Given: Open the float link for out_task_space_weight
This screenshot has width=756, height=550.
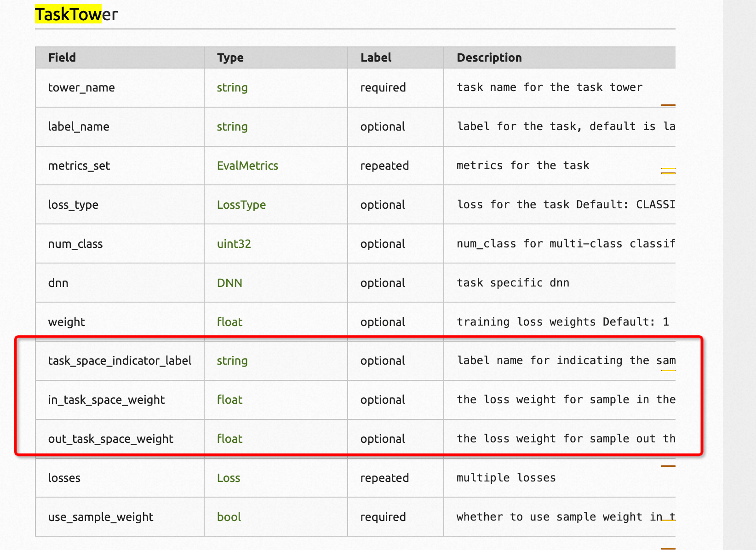Looking at the screenshot, I should [229, 439].
